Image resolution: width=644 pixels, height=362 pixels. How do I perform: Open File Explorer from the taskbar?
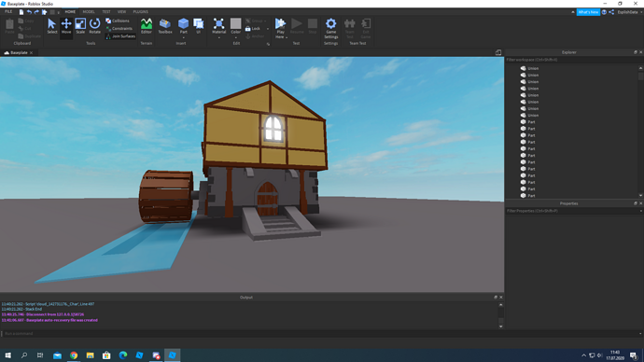pyautogui.click(x=90, y=355)
